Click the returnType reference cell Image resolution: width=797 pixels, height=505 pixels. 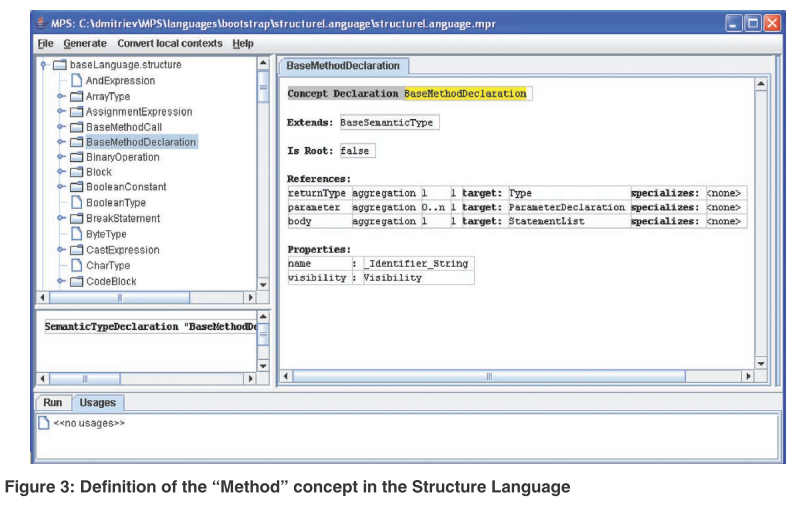pos(319,193)
